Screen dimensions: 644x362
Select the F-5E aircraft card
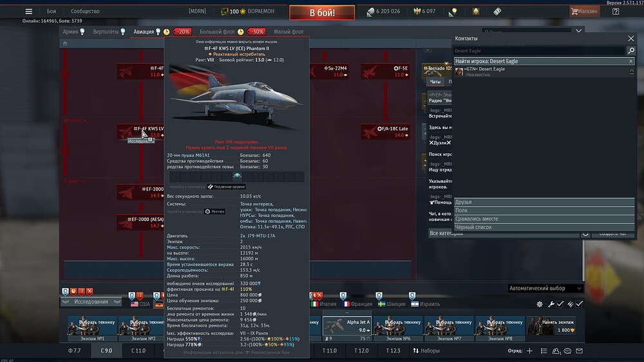click(385, 71)
